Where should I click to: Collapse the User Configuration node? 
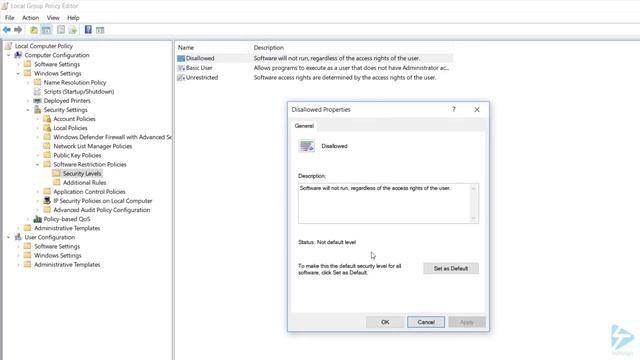tap(9, 237)
